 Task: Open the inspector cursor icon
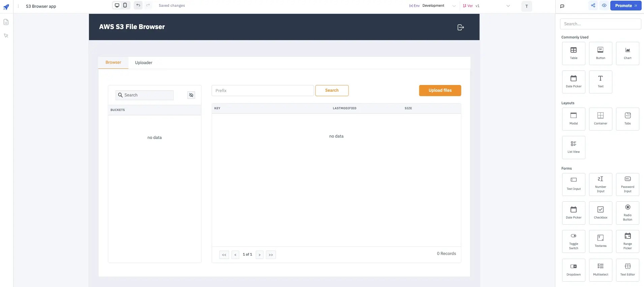[x=6, y=36]
